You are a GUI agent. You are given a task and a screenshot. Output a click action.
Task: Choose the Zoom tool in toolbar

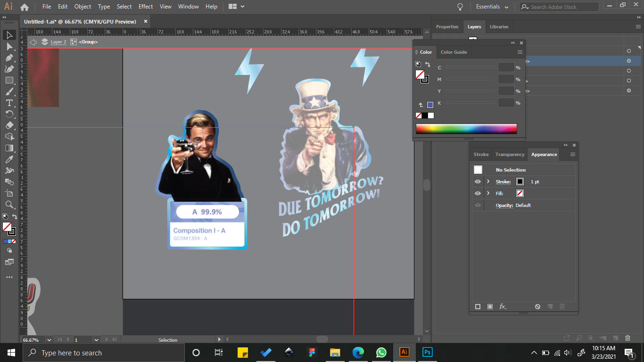[9, 205]
